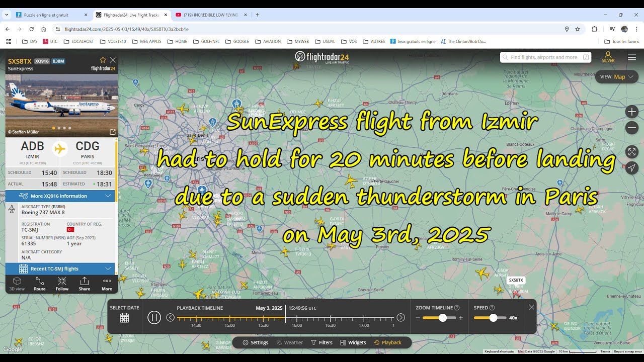The height and width of the screenshot is (362, 644).
Task: Show the flight Route
Action: (x=40, y=284)
